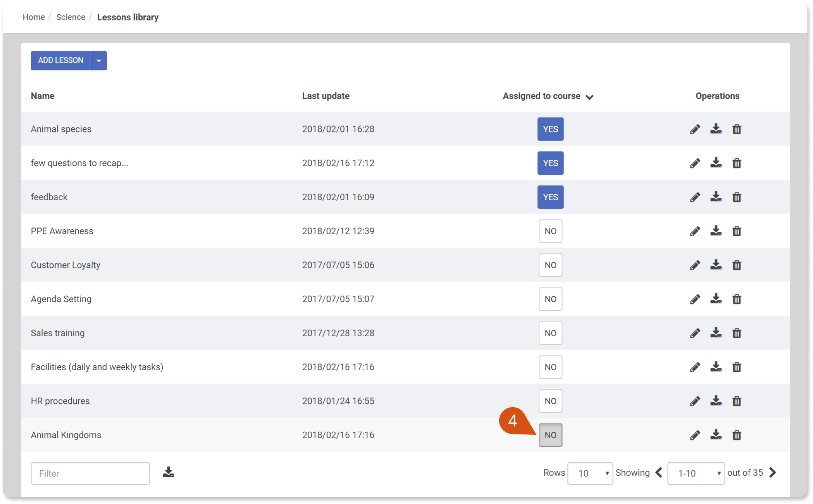Download the Sales training lesson
The width and height of the screenshot is (813, 504).
coord(716,333)
